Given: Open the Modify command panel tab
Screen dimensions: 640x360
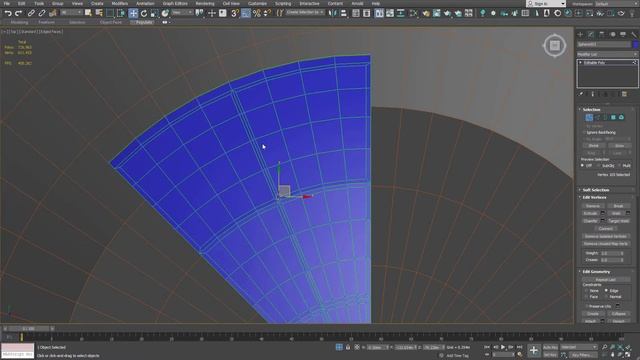Looking at the screenshot, I should [591, 35].
